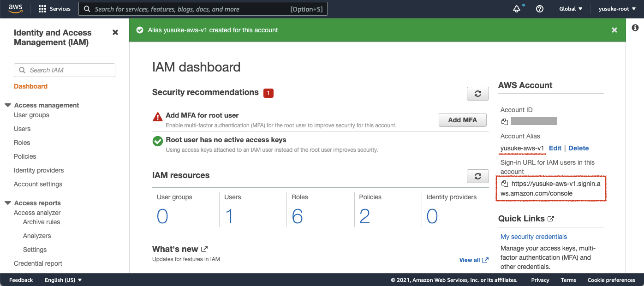Screen dimensions: 644x286
Task: Click the Users count 1
Action: [230, 216]
